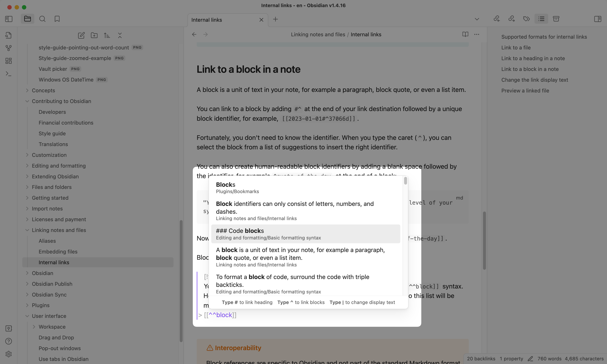The image size is (607, 364).
Task: Show outgoing links pane
Action: pos(511,19)
